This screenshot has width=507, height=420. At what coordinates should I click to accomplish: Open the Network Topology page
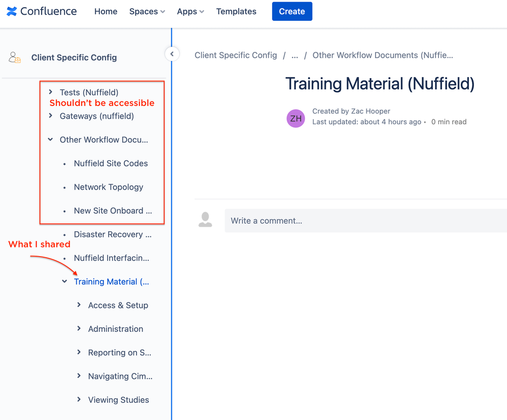tap(109, 187)
